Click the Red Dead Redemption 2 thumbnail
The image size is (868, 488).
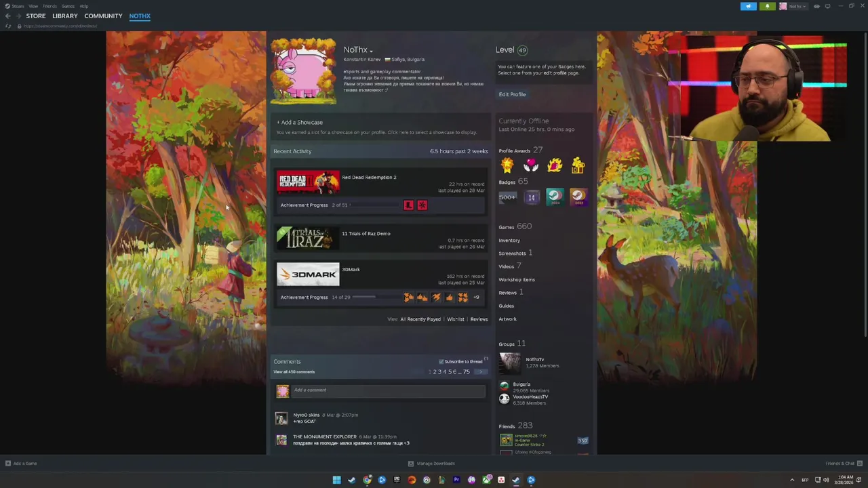click(x=308, y=182)
